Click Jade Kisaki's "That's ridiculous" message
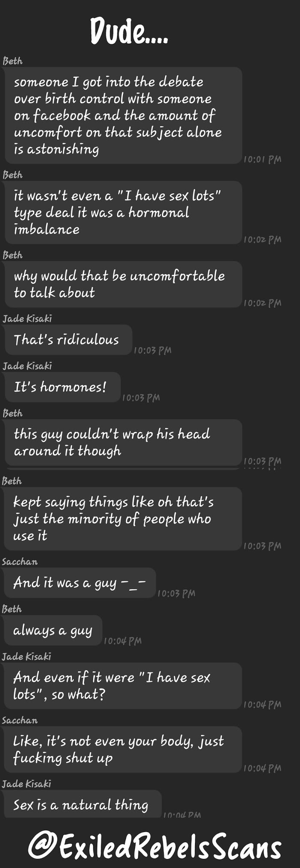300x868 pixels. click(68, 339)
